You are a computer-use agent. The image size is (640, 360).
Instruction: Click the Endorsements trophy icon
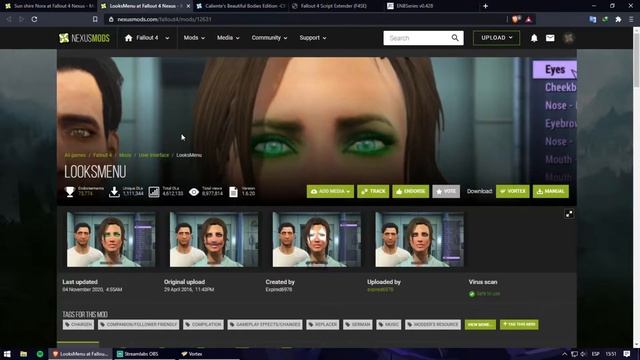(x=70, y=192)
